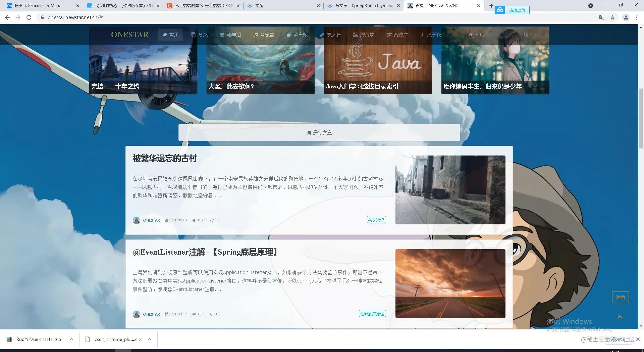
Task: Click the back-to-top arrow icon
Action: coord(620,317)
